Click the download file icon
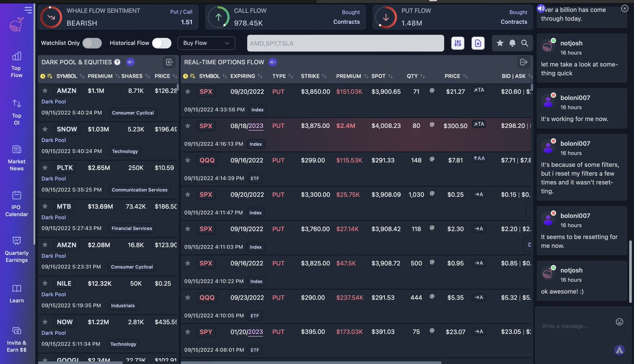This screenshot has width=634, height=364. 478,43
